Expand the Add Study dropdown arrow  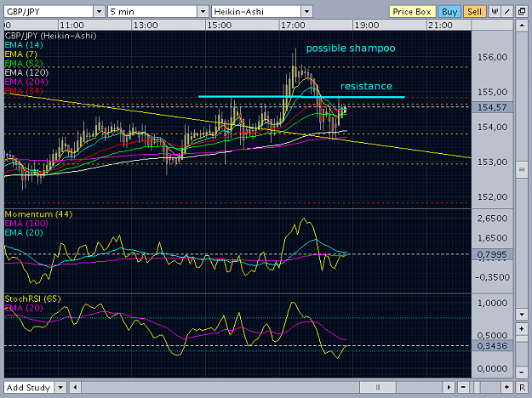coord(60,387)
